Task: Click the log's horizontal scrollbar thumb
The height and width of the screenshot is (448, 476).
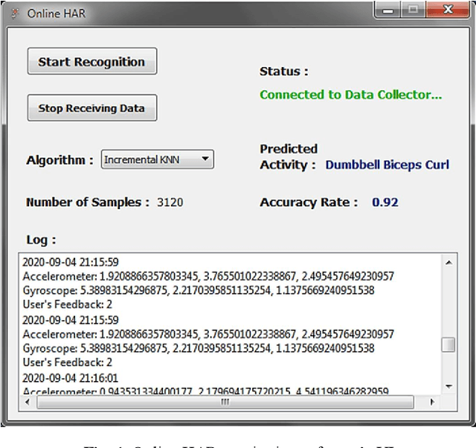Action: pyautogui.click(x=225, y=402)
